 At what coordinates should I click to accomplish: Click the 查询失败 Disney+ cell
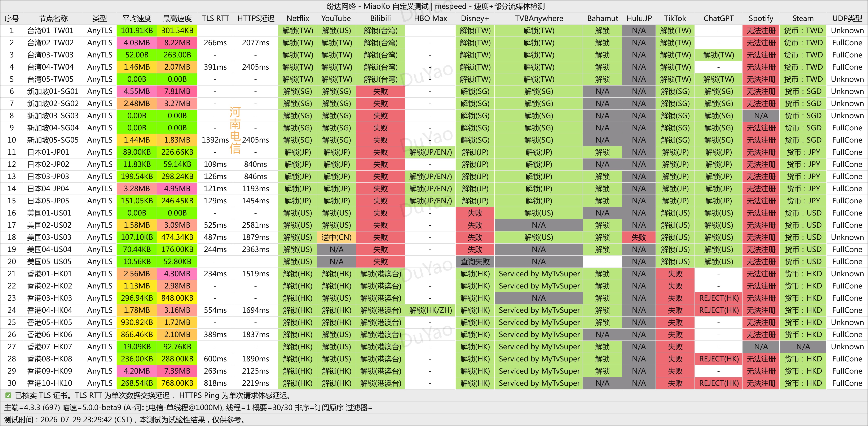click(x=475, y=262)
